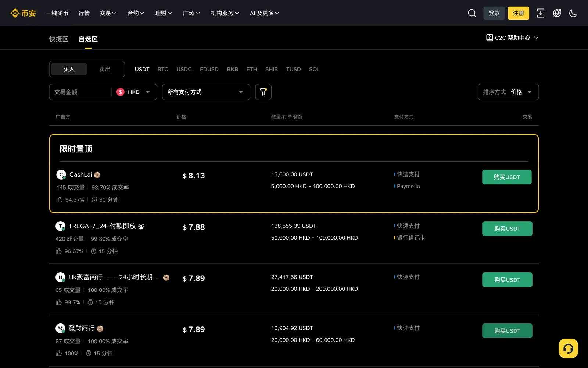The height and width of the screenshot is (368, 588).
Task: Select the FDUSD coin tab
Action: pyautogui.click(x=209, y=69)
